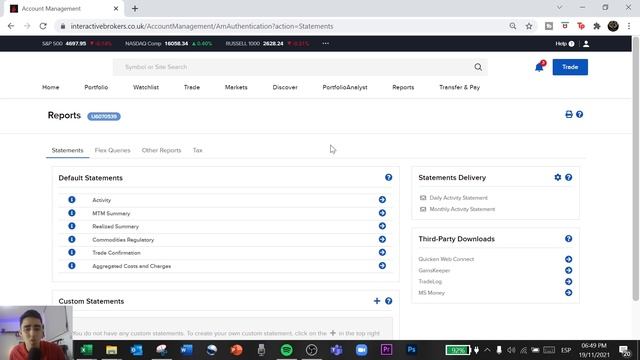Open Word from the taskbar

(x=187, y=350)
